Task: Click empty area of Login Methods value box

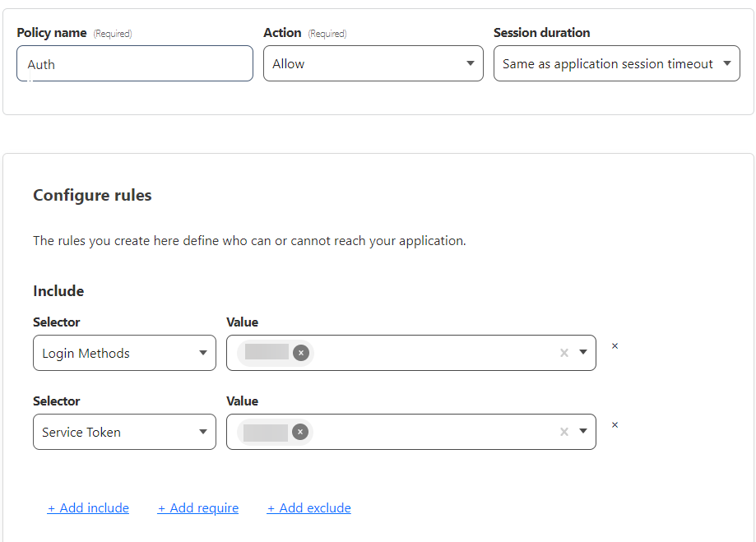Action: pos(436,353)
